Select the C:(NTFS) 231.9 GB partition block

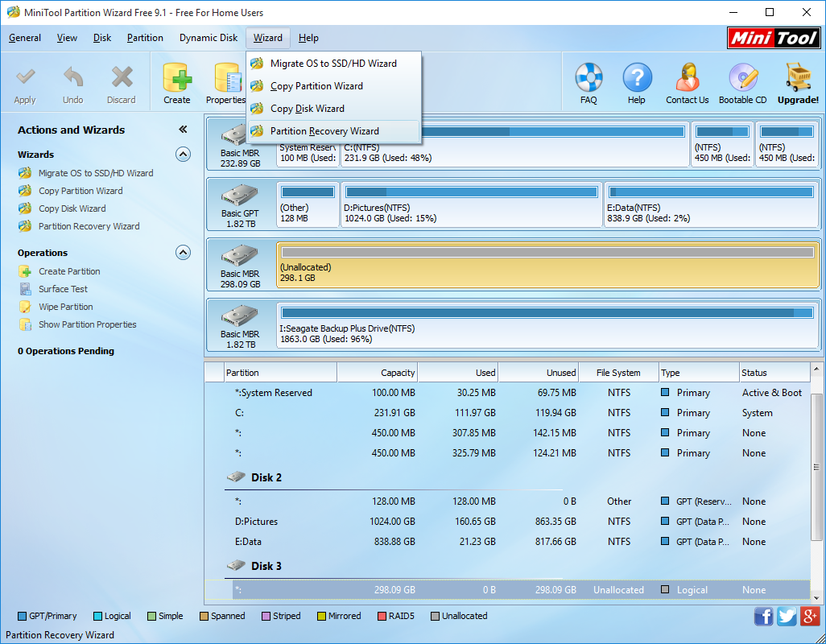point(514,144)
